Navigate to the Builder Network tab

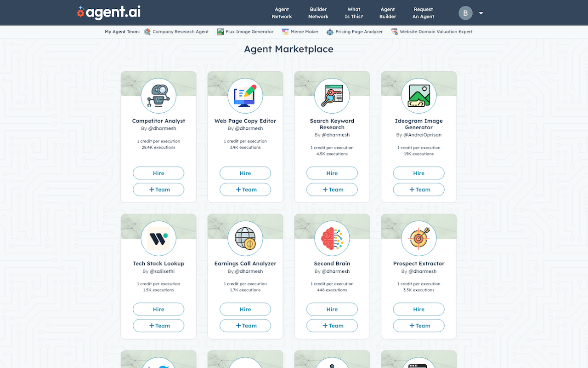318,13
